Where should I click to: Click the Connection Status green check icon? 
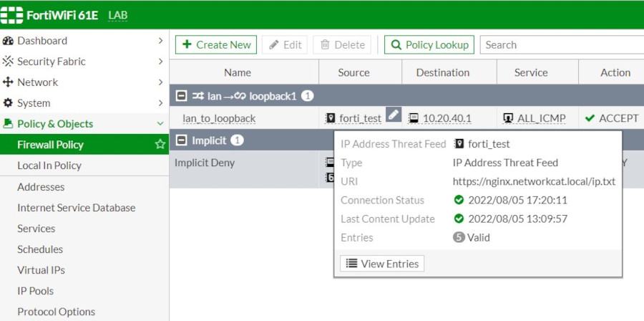(x=459, y=200)
